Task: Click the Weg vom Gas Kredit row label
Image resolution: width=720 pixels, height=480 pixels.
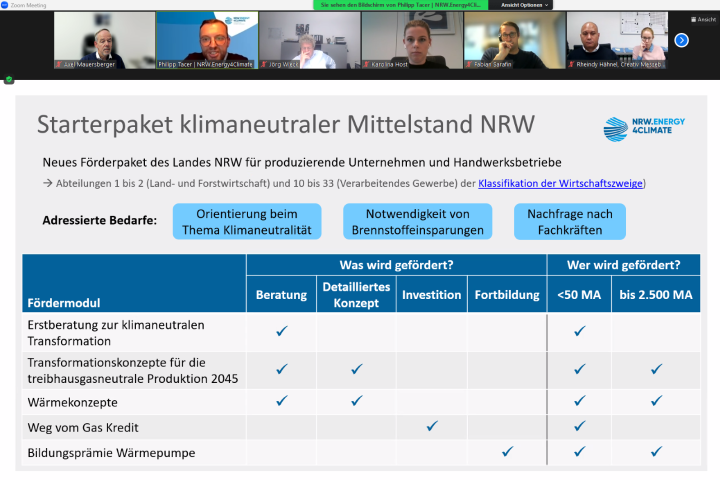Action: pos(83,428)
